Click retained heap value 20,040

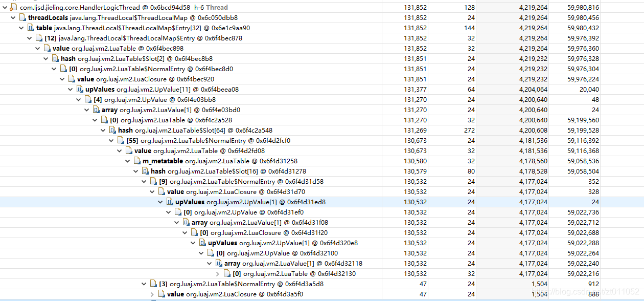pyautogui.click(x=588, y=90)
